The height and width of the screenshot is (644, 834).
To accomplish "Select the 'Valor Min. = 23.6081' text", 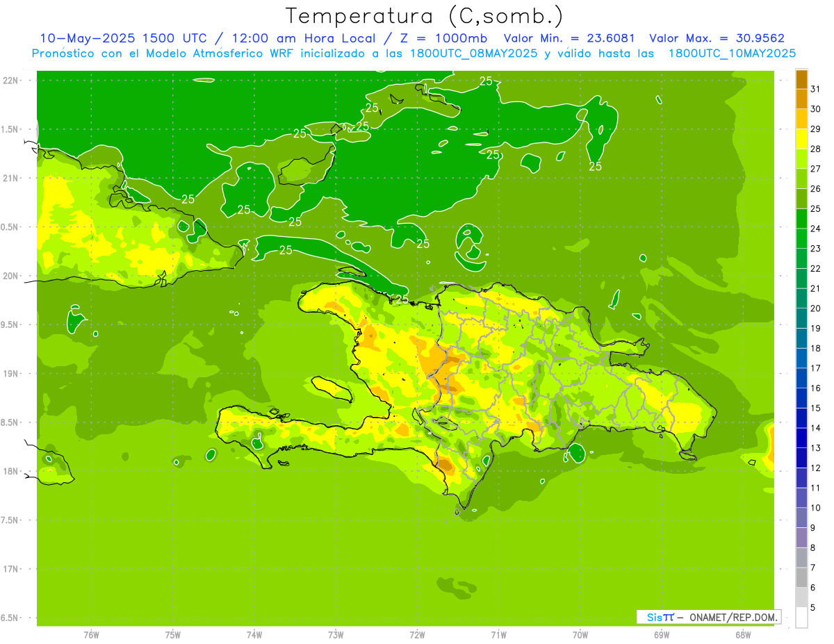I will (x=569, y=38).
